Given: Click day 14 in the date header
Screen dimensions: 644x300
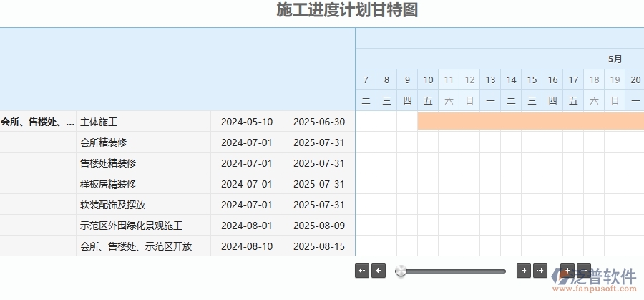Looking at the screenshot, I should click(511, 79).
